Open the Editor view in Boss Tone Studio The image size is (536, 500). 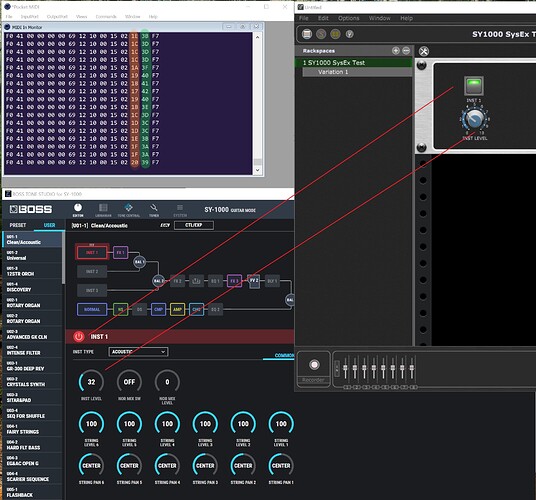pyautogui.click(x=78, y=210)
